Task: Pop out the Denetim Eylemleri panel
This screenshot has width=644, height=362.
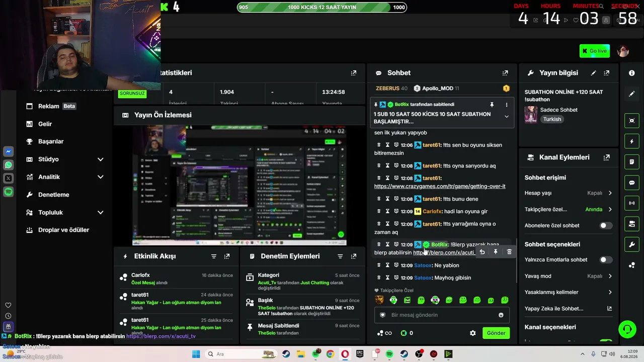Action: click(354, 256)
